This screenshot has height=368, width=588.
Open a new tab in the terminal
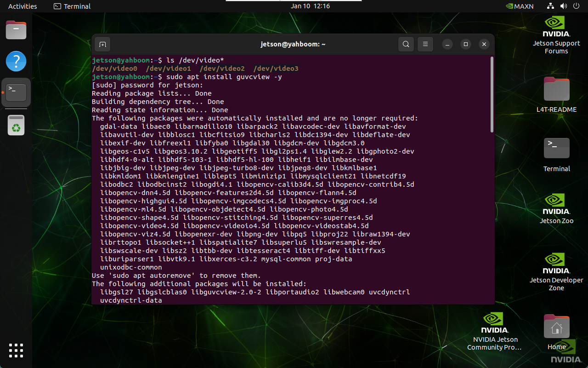click(102, 44)
